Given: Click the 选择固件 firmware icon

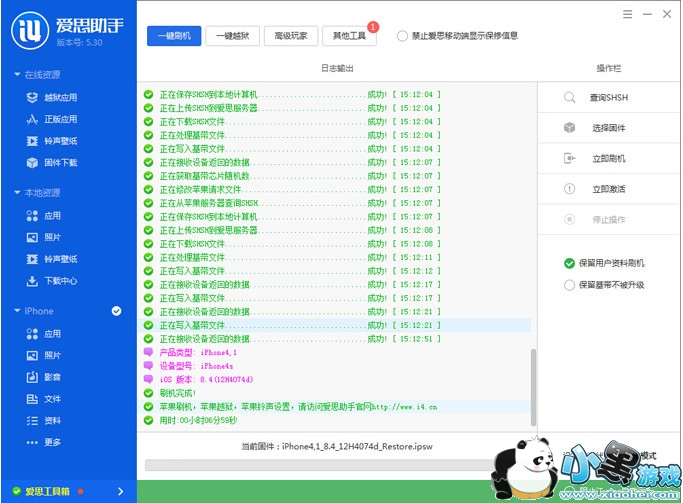Looking at the screenshot, I should coord(569,128).
